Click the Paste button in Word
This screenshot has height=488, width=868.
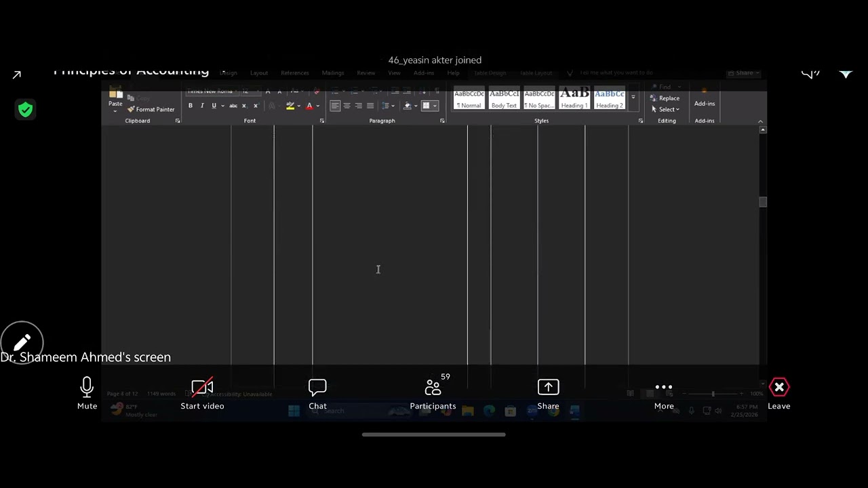click(x=115, y=98)
